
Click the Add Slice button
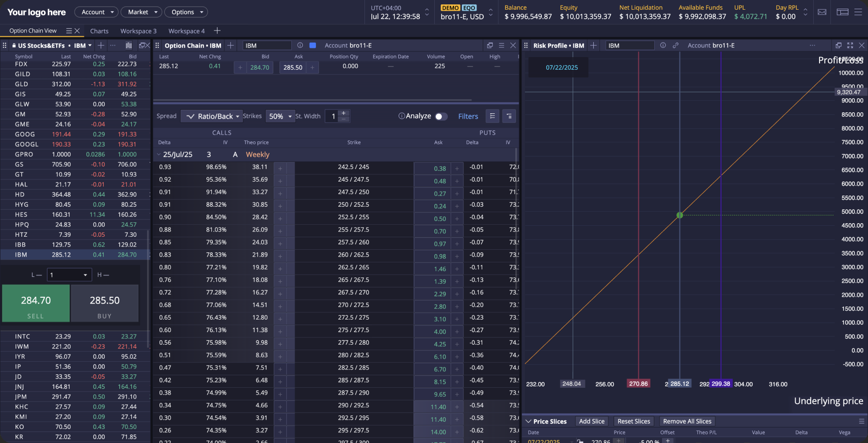592,421
